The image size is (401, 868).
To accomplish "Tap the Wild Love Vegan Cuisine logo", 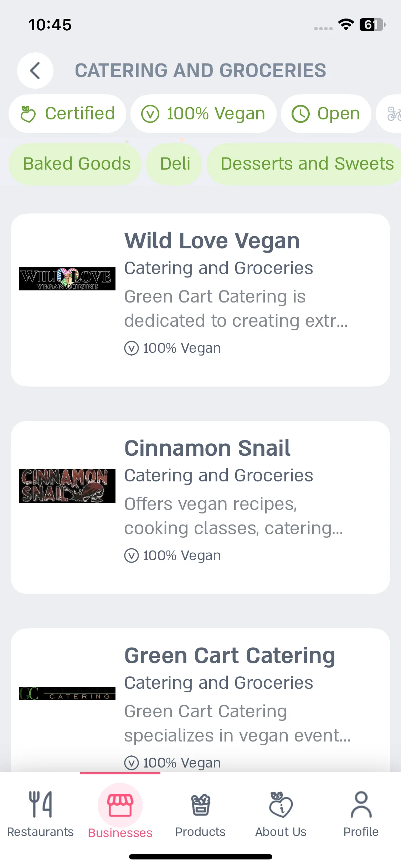I will pos(67,279).
